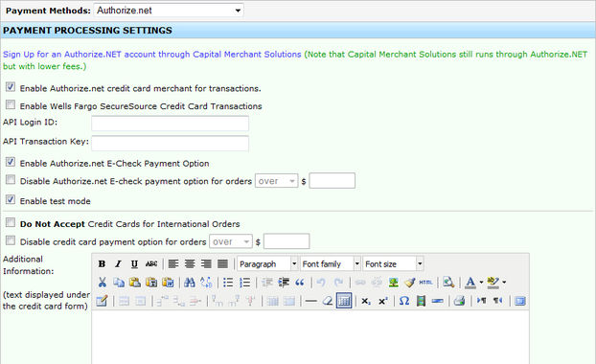This screenshot has width=596, height=364.
Task: Uncheck Enable Authorize.net credit card merchant
Action: [x=11, y=87]
